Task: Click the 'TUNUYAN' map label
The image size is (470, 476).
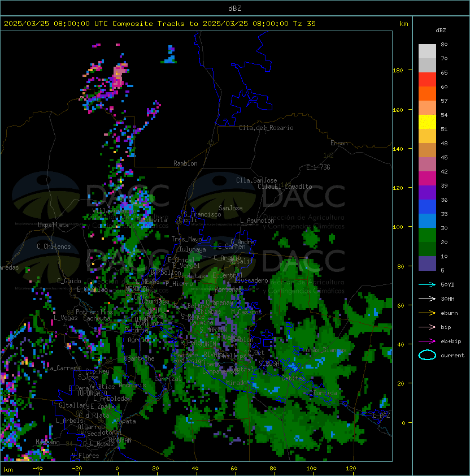Action: point(120,440)
